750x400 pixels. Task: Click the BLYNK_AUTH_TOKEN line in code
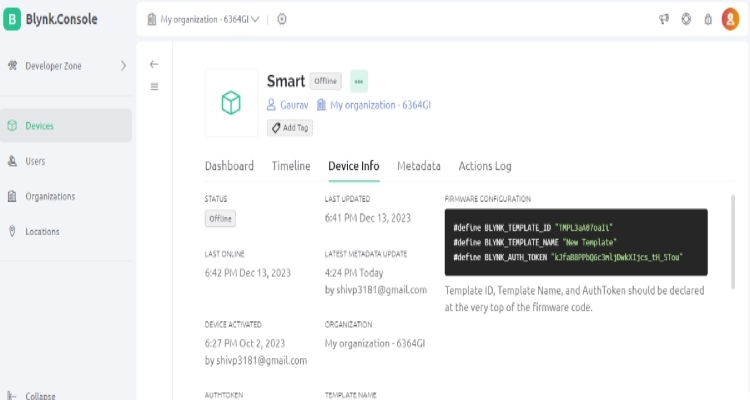[x=568, y=257]
